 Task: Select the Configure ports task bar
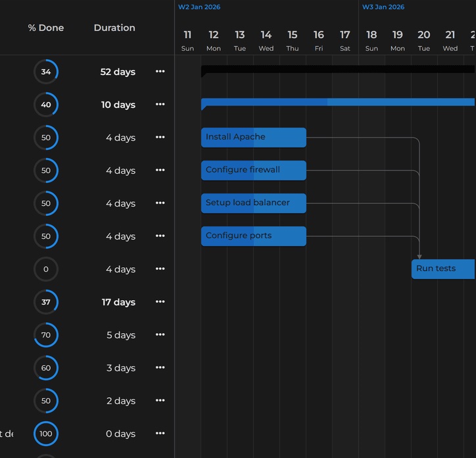coord(254,236)
